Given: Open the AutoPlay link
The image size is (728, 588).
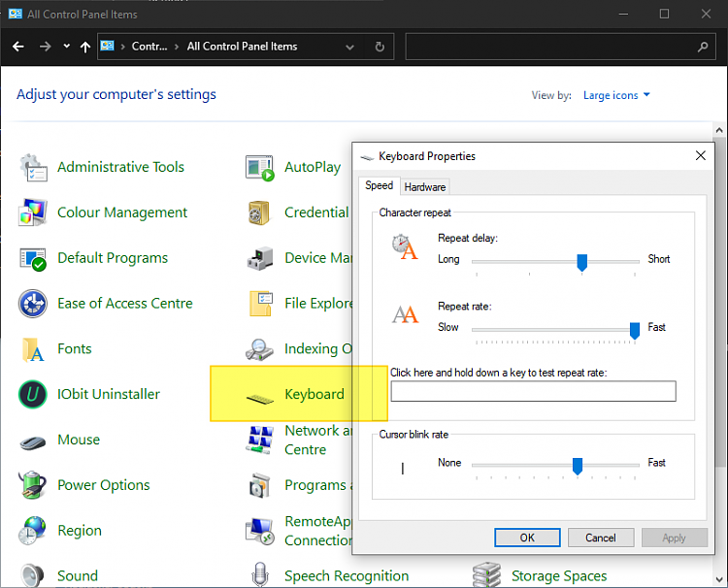Looking at the screenshot, I should (313, 167).
